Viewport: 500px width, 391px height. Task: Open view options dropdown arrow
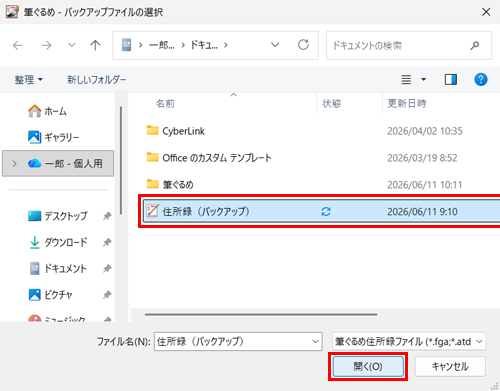(423, 79)
